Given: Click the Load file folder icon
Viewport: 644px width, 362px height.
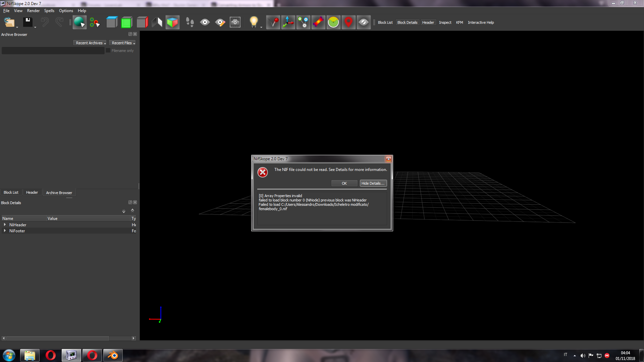Looking at the screenshot, I should pos(9,22).
